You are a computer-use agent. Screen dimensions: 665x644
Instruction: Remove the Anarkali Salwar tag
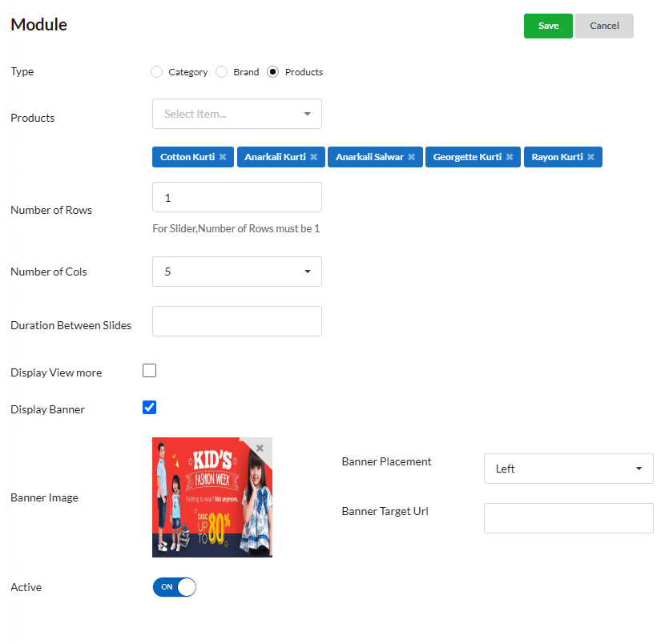point(411,157)
